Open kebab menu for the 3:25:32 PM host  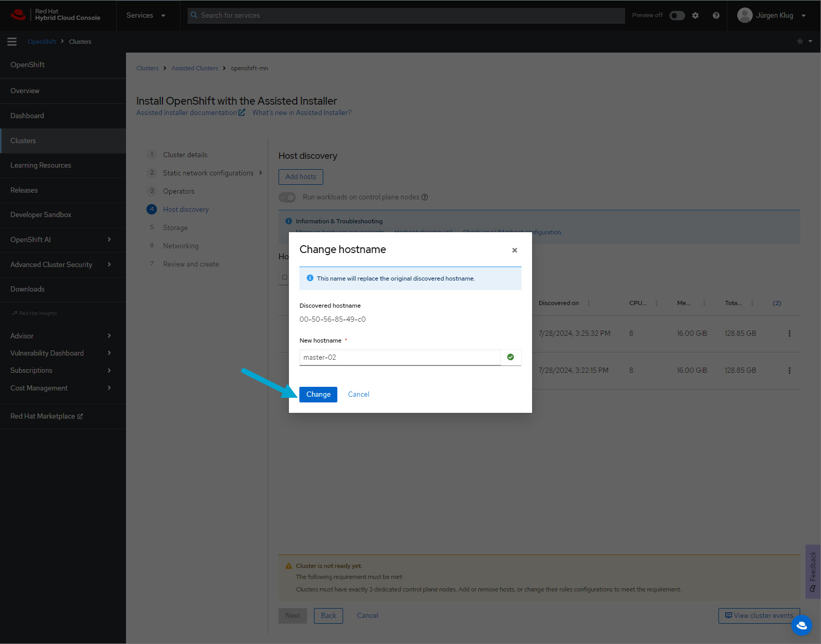coord(789,334)
